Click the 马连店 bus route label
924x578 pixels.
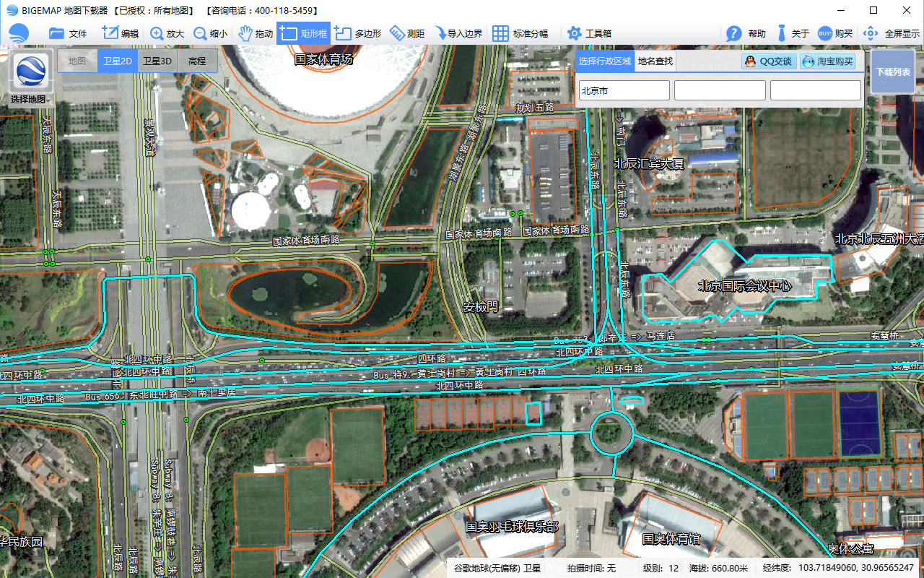coord(661,336)
